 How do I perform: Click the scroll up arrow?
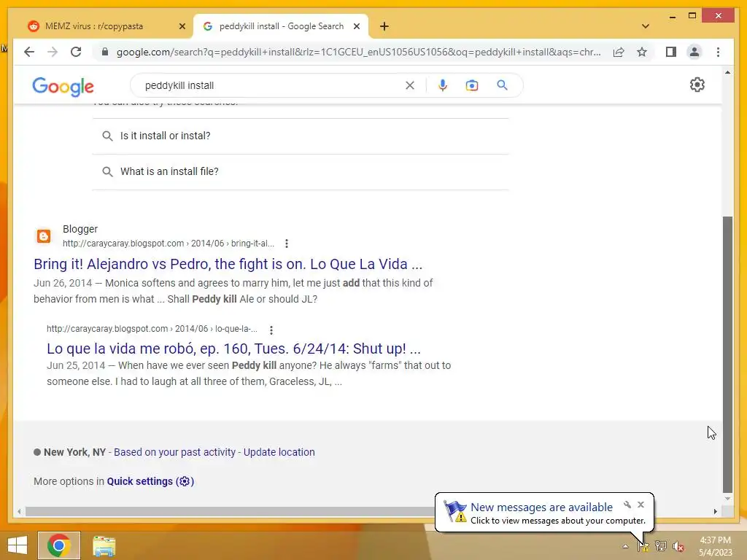pyautogui.click(x=727, y=72)
